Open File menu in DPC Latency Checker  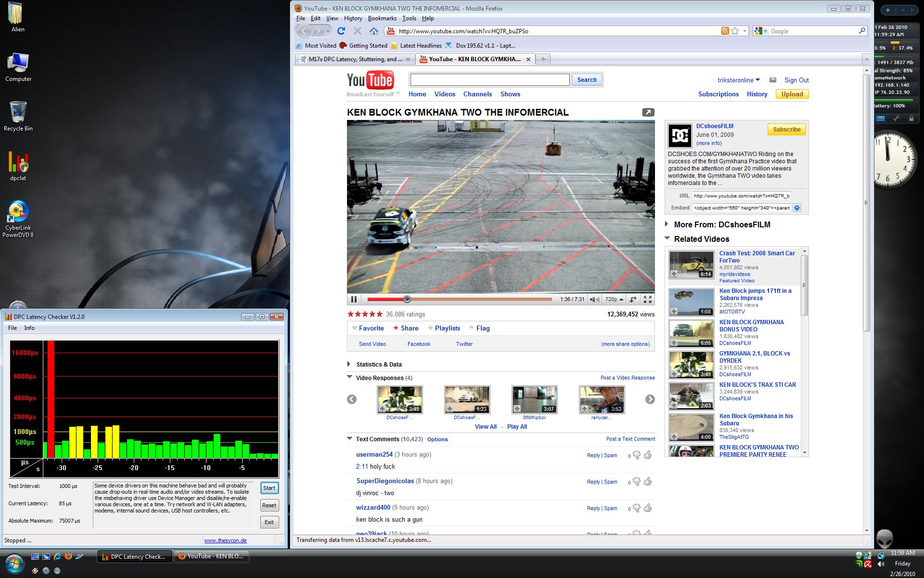pyautogui.click(x=13, y=328)
